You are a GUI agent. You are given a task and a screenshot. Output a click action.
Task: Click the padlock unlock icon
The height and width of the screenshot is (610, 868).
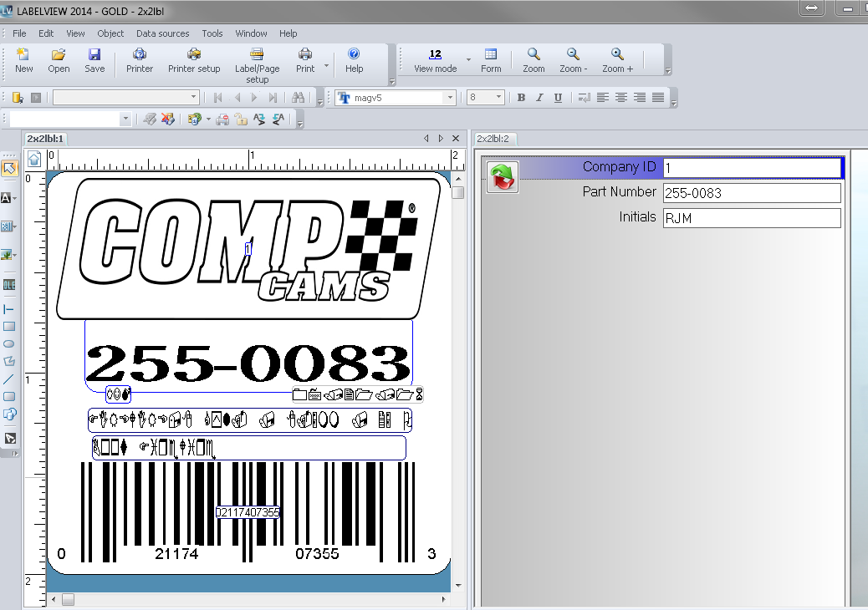[x=241, y=119]
